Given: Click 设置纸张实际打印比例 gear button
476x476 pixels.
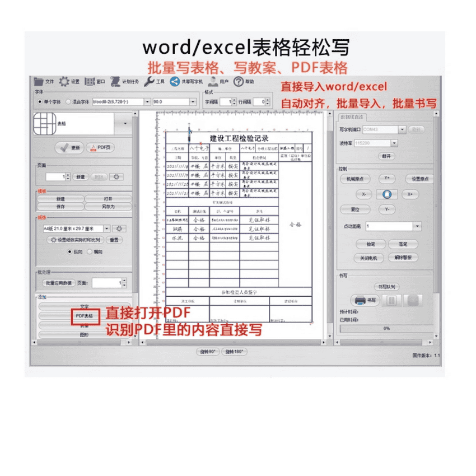Looking at the screenshot, I should (75, 240).
